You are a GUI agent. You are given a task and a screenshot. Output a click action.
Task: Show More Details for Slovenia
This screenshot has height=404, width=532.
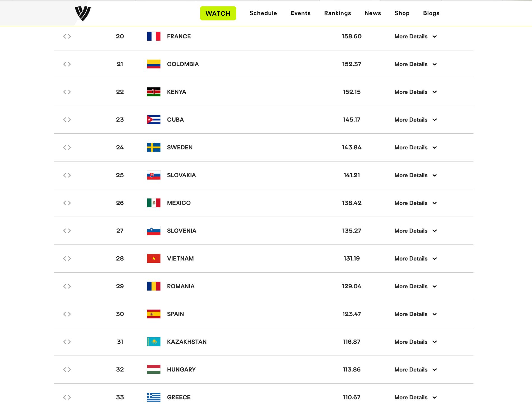pyautogui.click(x=416, y=231)
